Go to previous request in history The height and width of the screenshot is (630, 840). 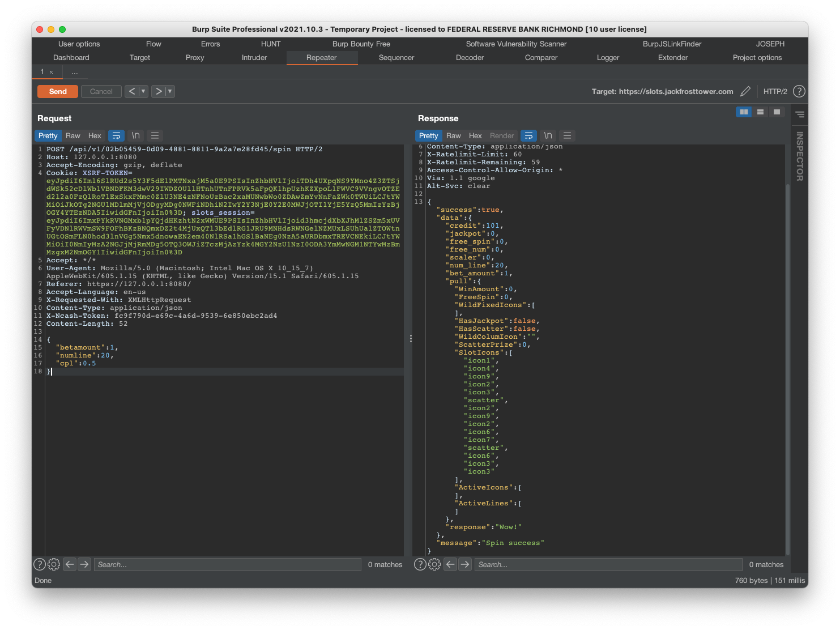tap(131, 91)
